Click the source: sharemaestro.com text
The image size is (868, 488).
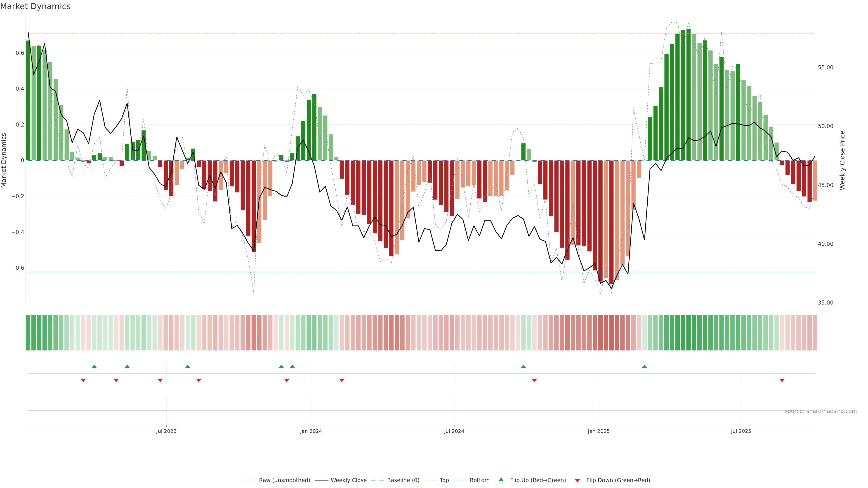[821, 411]
